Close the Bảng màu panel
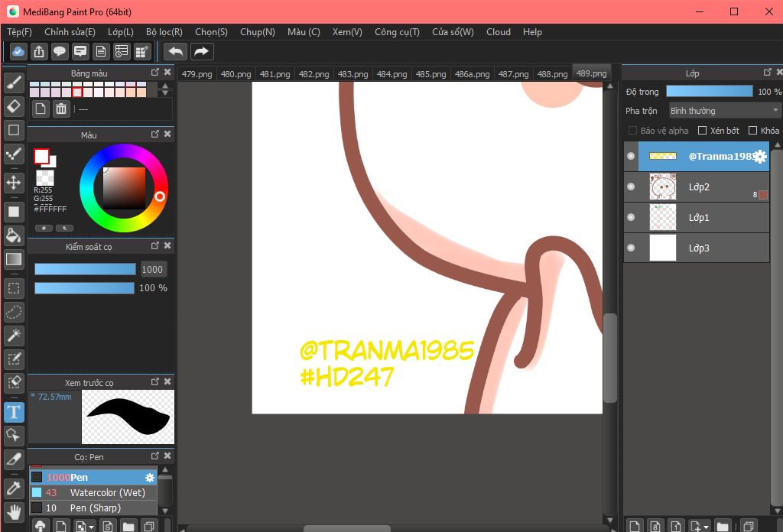This screenshot has height=532, width=783. coord(167,73)
